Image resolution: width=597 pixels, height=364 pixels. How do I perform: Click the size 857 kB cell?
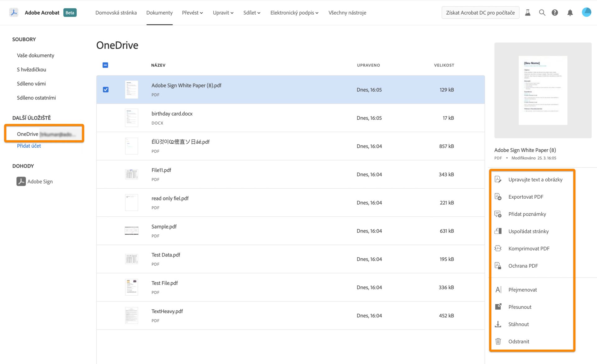447,146
